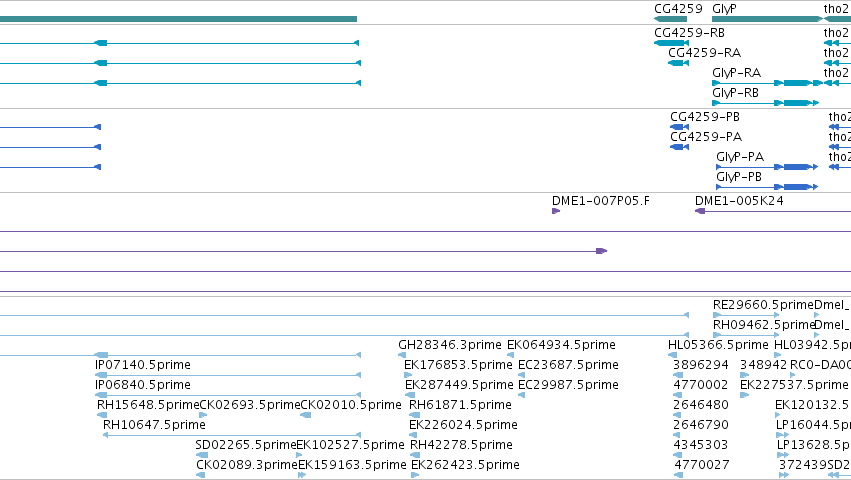
Task: Select the GlyP gene label
Action: [x=725, y=9]
